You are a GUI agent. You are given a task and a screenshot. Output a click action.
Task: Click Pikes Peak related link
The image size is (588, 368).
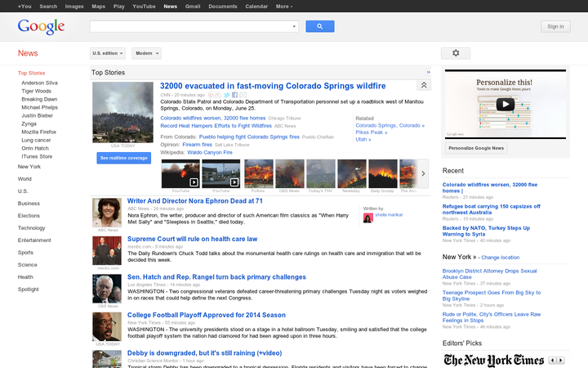[372, 132]
